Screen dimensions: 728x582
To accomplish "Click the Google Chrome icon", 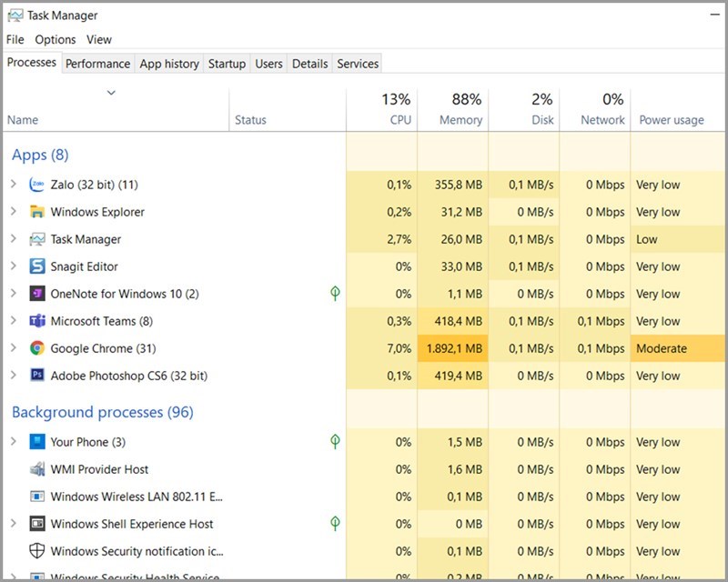I will coord(37,348).
